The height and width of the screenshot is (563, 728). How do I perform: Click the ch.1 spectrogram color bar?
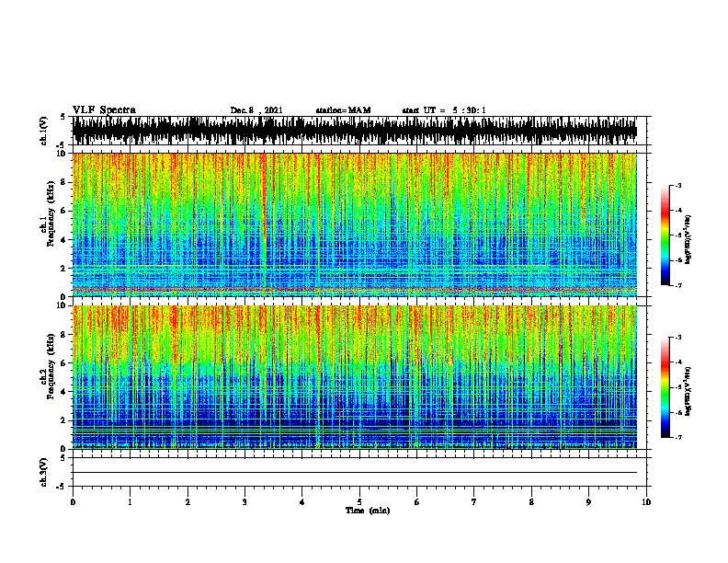coord(665,236)
